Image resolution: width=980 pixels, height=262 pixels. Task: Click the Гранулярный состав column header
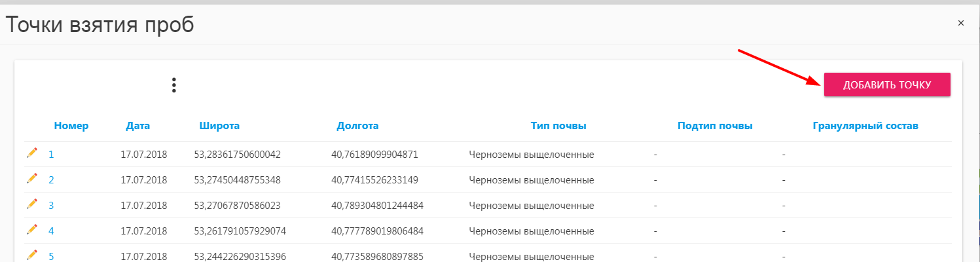pos(865,126)
